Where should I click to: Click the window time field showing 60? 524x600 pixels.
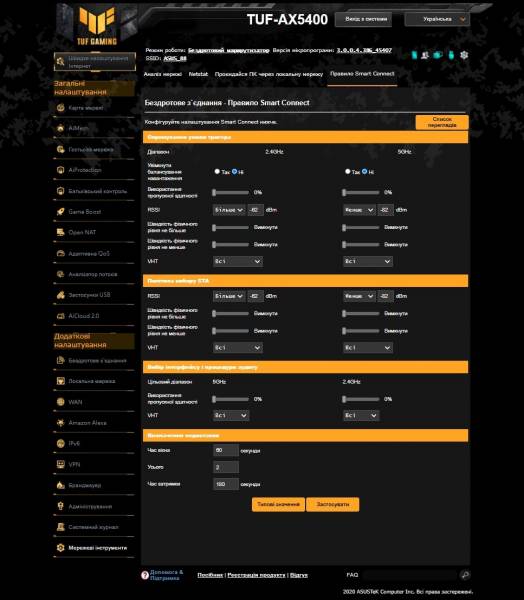[x=226, y=450]
